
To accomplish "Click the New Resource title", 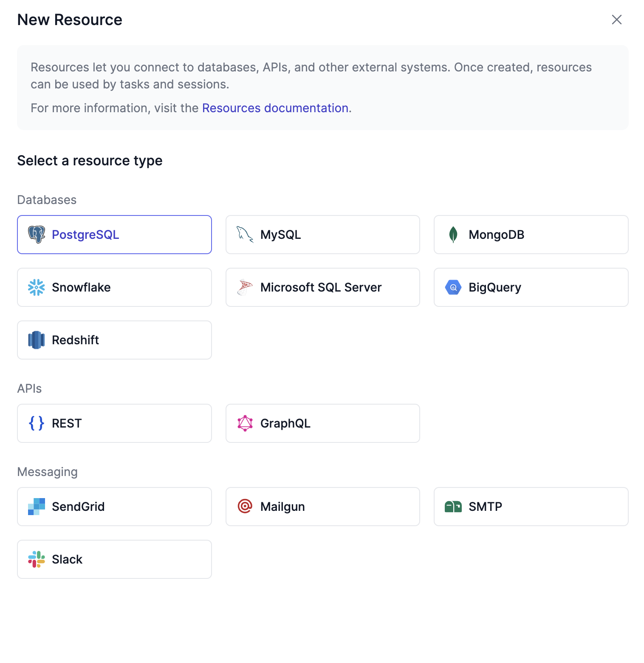I will coord(70,20).
